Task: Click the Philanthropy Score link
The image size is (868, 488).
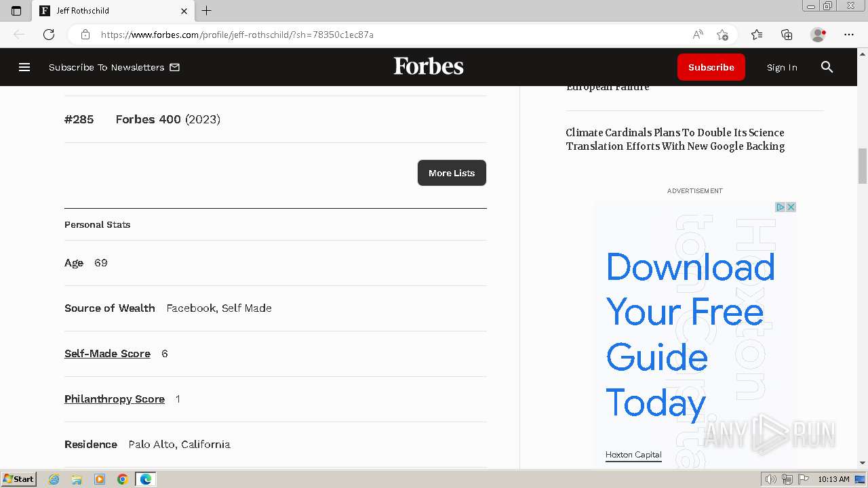Action: pyautogui.click(x=115, y=399)
